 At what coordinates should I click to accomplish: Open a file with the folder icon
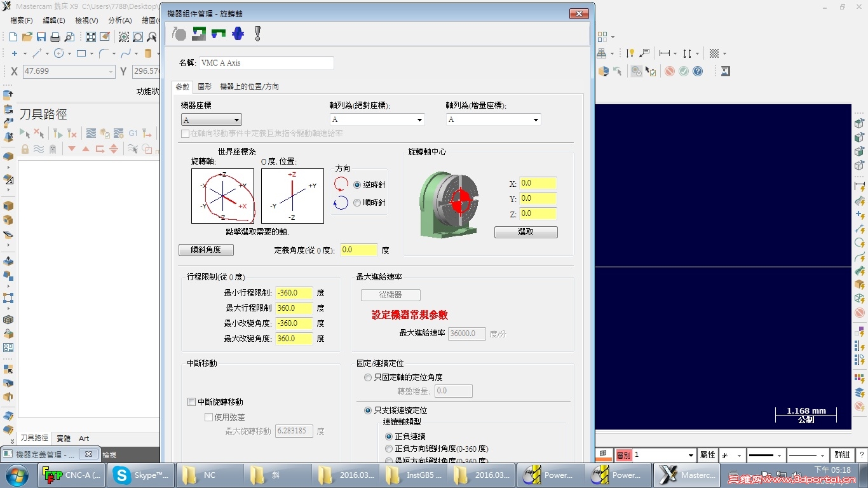(x=27, y=37)
